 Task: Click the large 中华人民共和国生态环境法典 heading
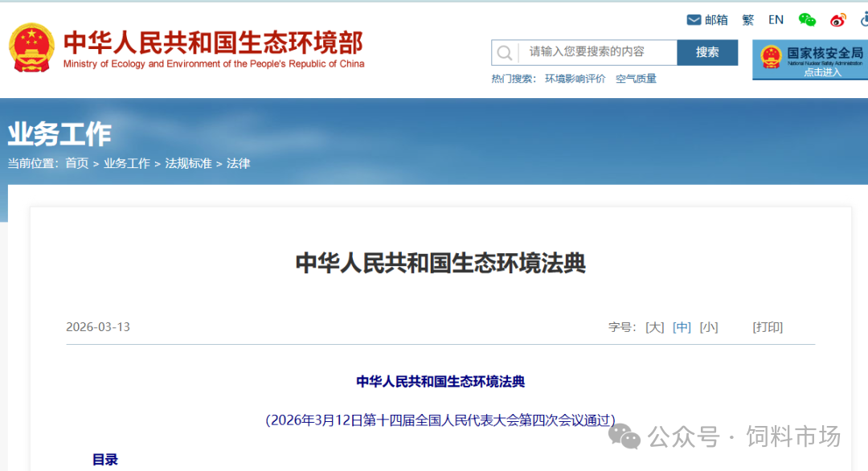tap(440, 263)
